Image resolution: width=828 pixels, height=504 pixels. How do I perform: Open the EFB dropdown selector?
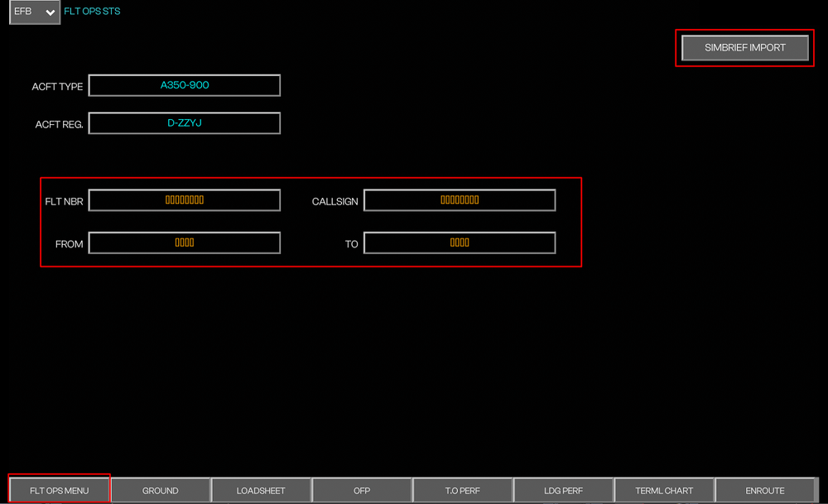(x=35, y=12)
